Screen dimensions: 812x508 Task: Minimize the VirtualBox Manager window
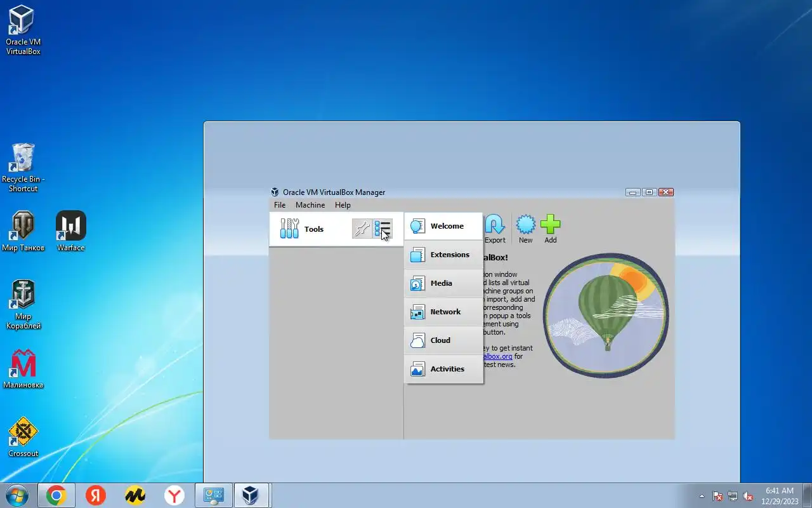click(x=632, y=192)
